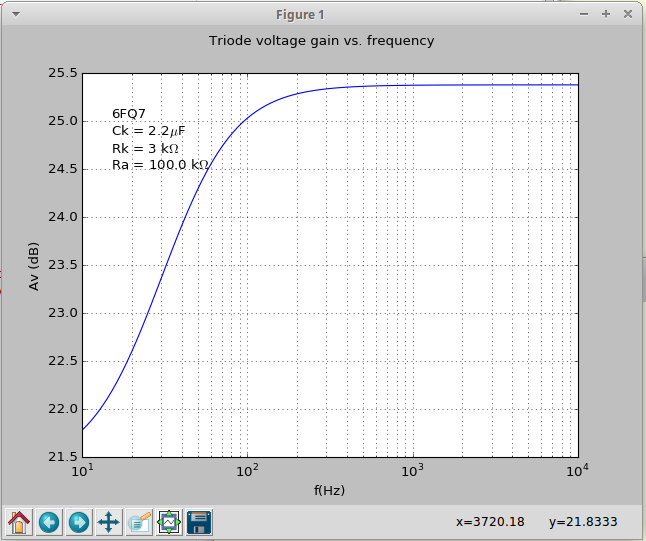Click the 25.0 y-axis tick label

pos(63,121)
